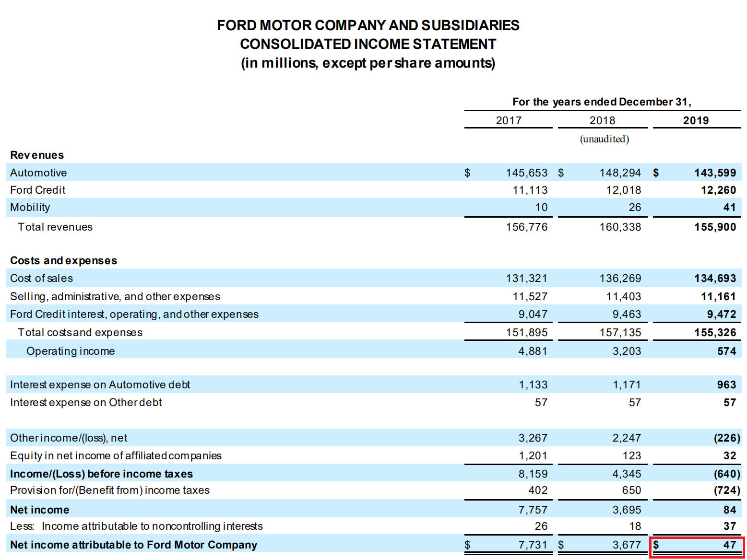The height and width of the screenshot is (560, 747).
Task: Select the Ford Credit row label
Action: 37,190
